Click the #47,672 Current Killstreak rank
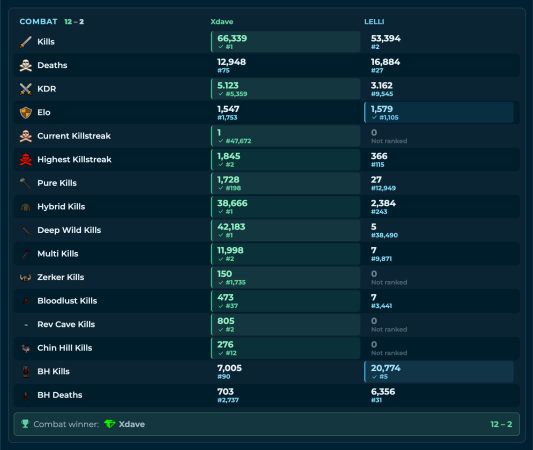Screen dimensions: 533x450 tap(238, 141)
